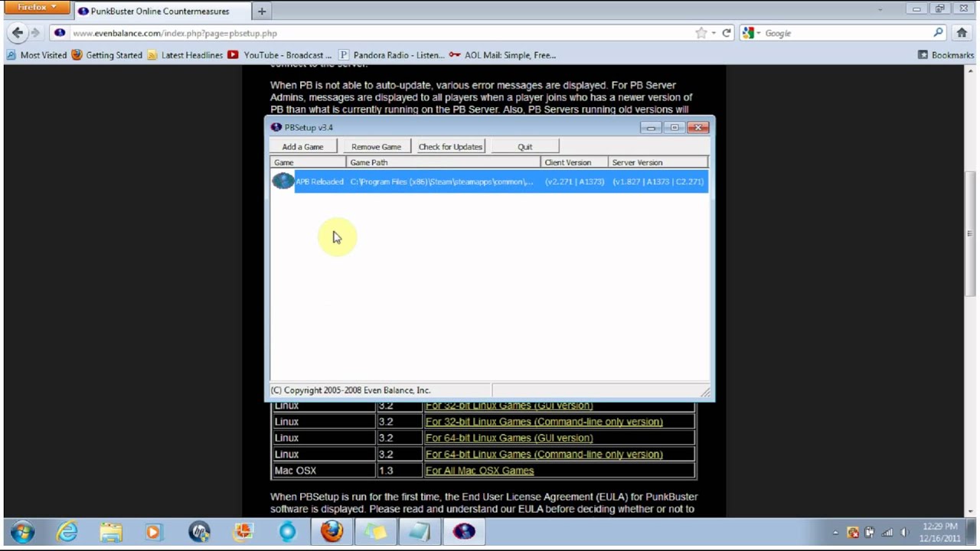Viewport: 980px width, 551px height.
Task: Open Windows Media Player from the taskbar
Action: point(153,531)
